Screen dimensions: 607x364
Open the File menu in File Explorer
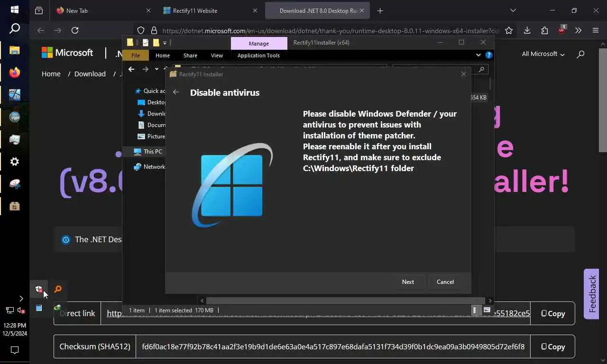(136, 55)
